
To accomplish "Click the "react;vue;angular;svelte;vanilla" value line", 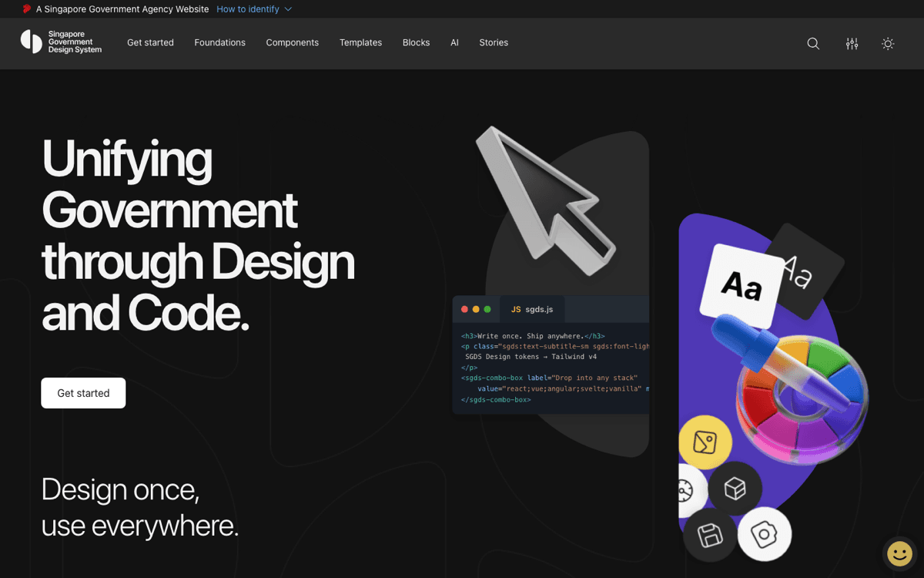I will click(x=563, y=388).
